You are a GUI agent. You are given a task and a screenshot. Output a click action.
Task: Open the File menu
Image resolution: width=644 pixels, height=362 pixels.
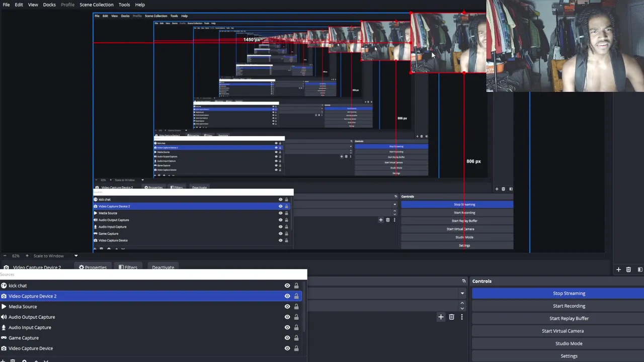(6, 5)
